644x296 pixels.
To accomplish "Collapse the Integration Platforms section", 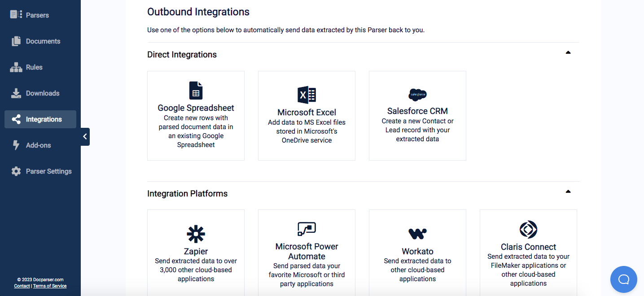I will point(568,192).
